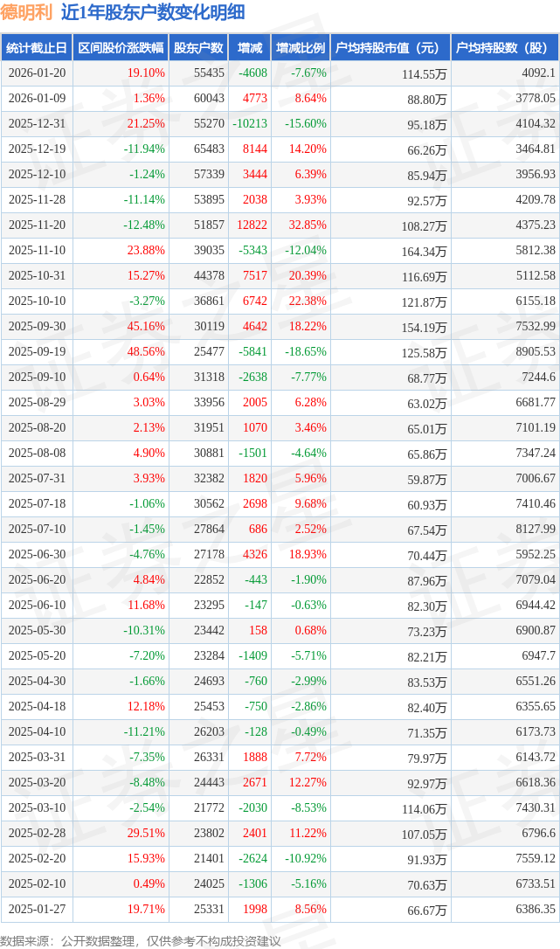Click the -10213 shareholder decrease value

[x=249, y=124]
